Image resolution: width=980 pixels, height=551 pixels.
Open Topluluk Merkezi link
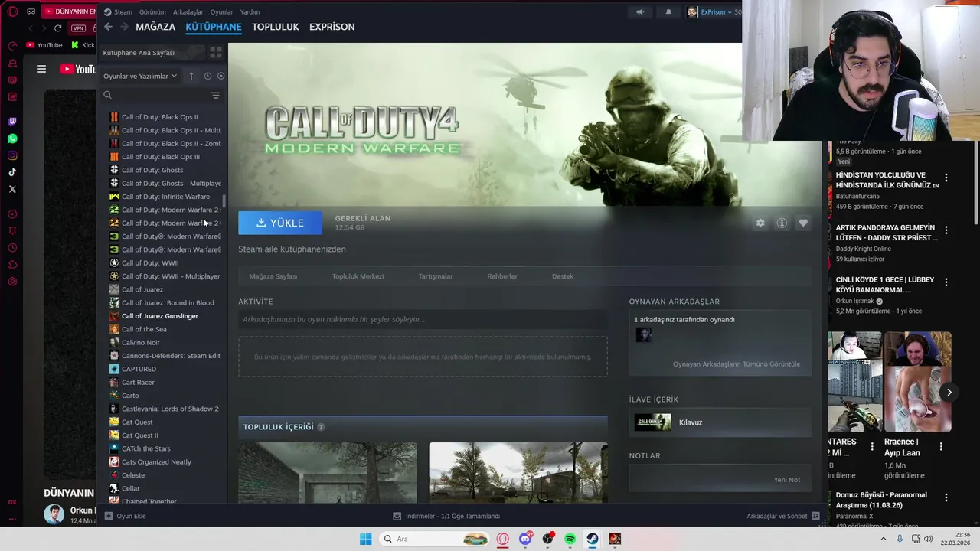[x=358, y=276]
